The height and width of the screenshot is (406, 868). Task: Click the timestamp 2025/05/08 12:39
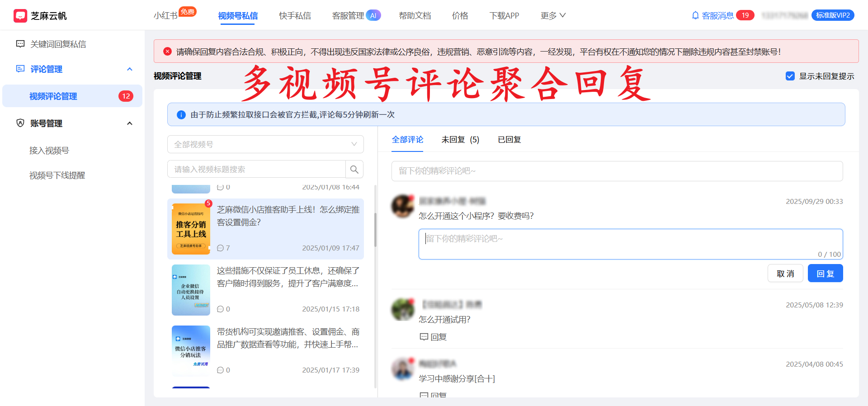pos(814,305)
